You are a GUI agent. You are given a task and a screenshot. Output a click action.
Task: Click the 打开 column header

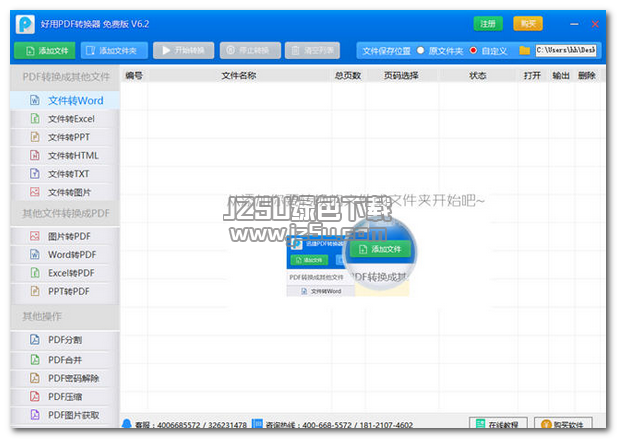(532, 76)
